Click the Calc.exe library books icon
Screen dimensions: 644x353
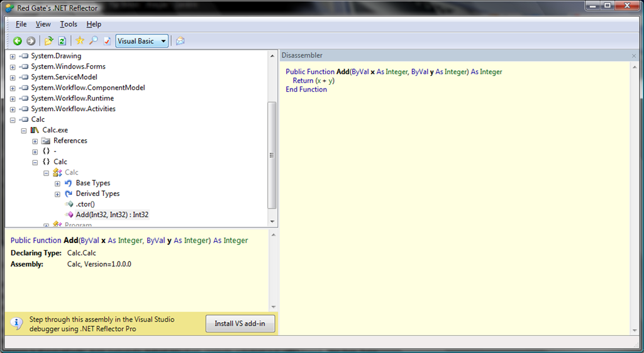tap(35, 130)
